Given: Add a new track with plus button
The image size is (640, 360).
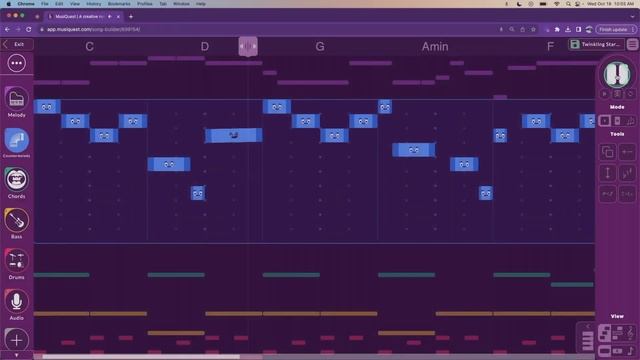Looking at the screenshot, I should tap(16, 340).
